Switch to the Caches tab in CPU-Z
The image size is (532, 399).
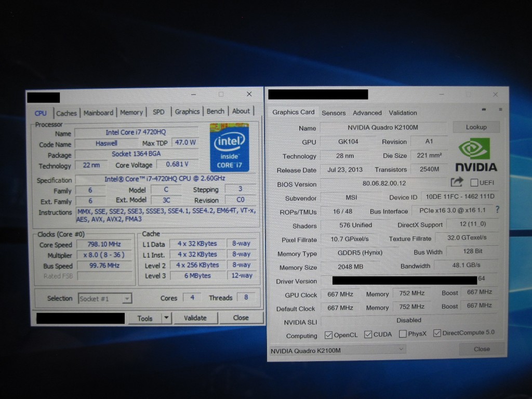[x=66, y=113]
